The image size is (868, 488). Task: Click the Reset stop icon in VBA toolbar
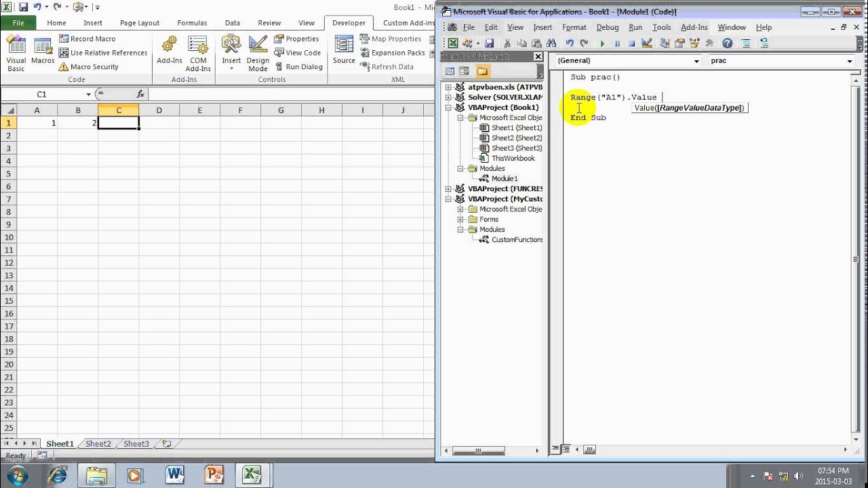(632, 43)
